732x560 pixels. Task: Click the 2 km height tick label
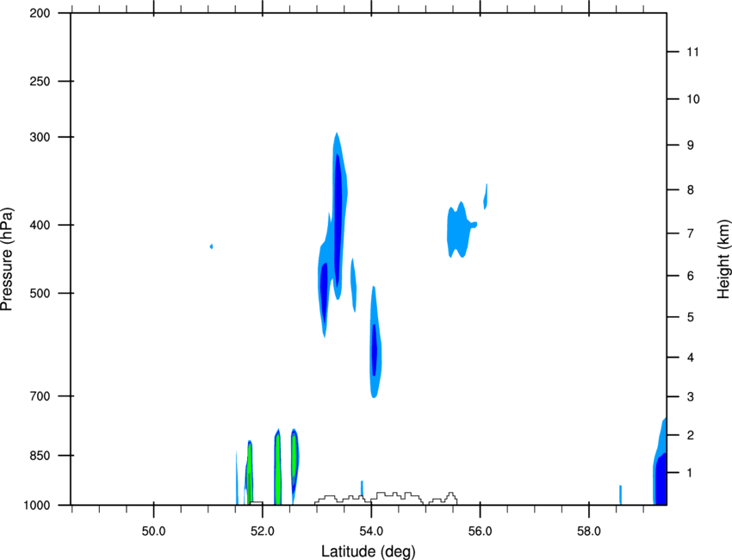pyautogui.click(x=691, y=435)
